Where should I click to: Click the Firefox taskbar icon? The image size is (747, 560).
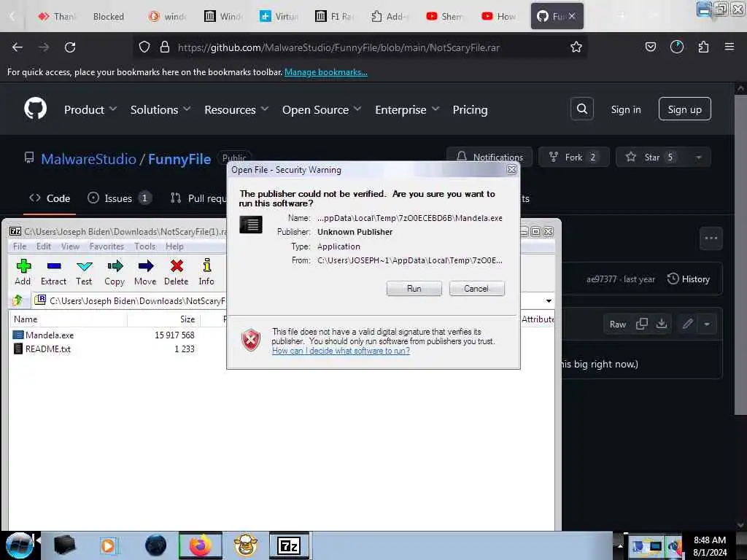click(x=200, y=545)
